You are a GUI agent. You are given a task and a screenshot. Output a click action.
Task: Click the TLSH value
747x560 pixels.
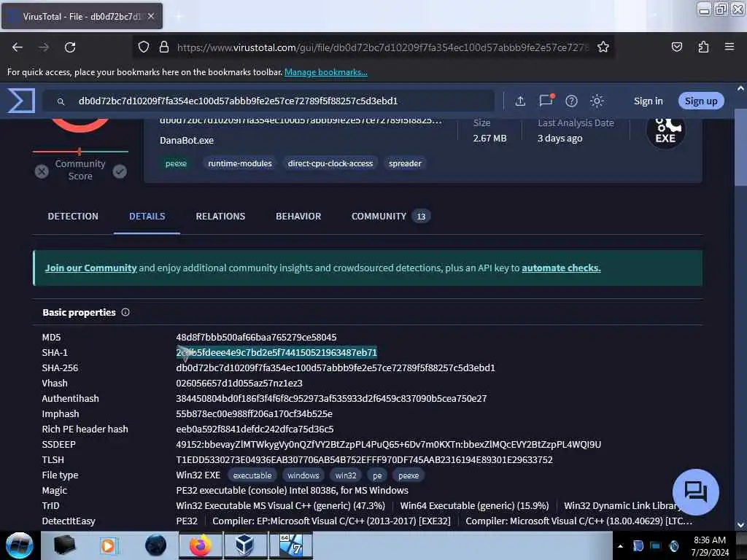point(365,459)
